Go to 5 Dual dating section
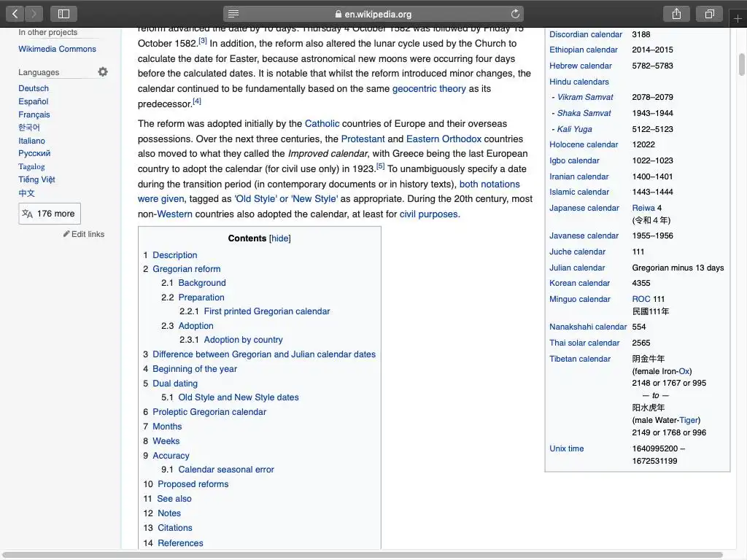The width and height of the screenshot is (747, 560). coord(175,384)
